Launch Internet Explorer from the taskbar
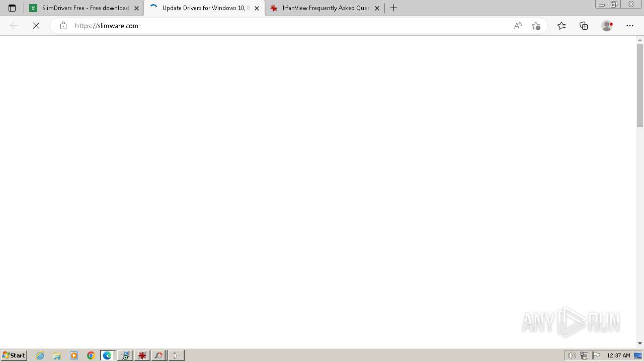The height and width of the screenshot is (362, 644). click(40, 355)
